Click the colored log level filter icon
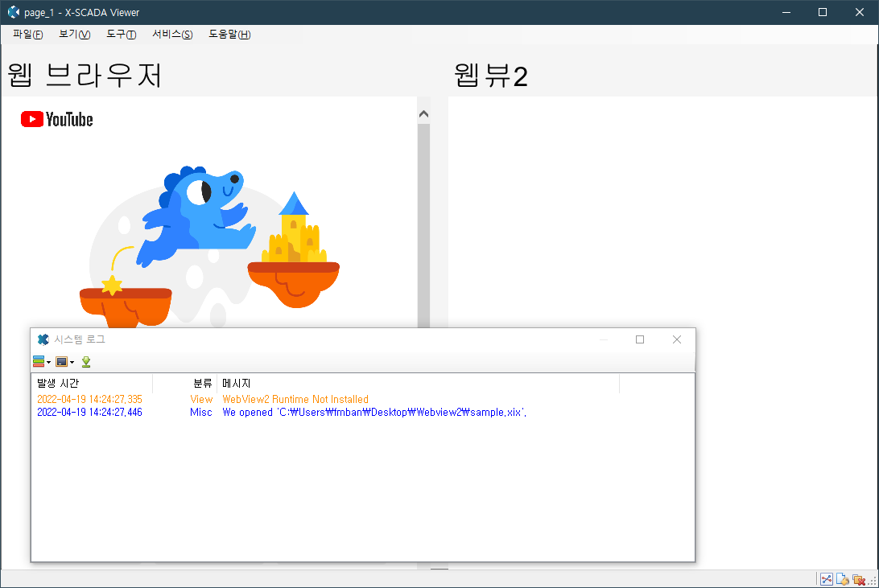 click(39, 362)
